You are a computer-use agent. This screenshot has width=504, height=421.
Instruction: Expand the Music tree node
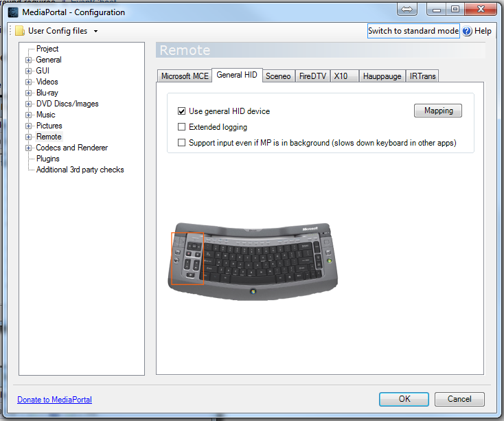coord(29,115)
